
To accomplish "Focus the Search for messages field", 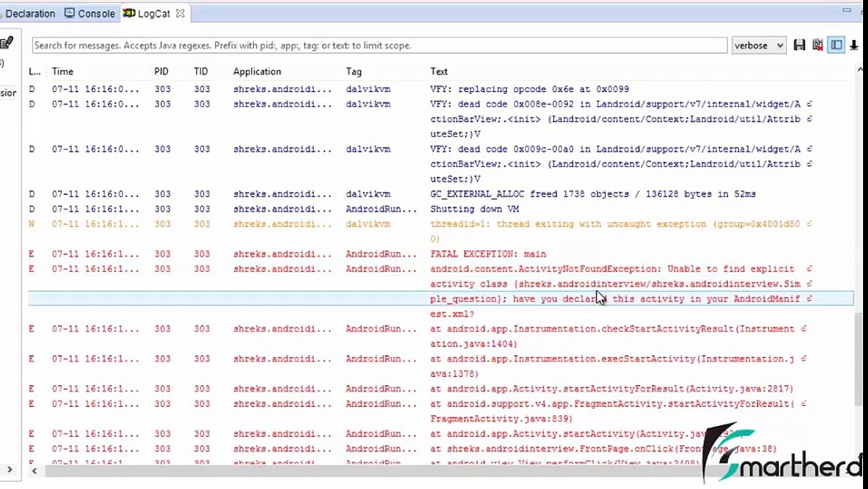I will point(379,46).
